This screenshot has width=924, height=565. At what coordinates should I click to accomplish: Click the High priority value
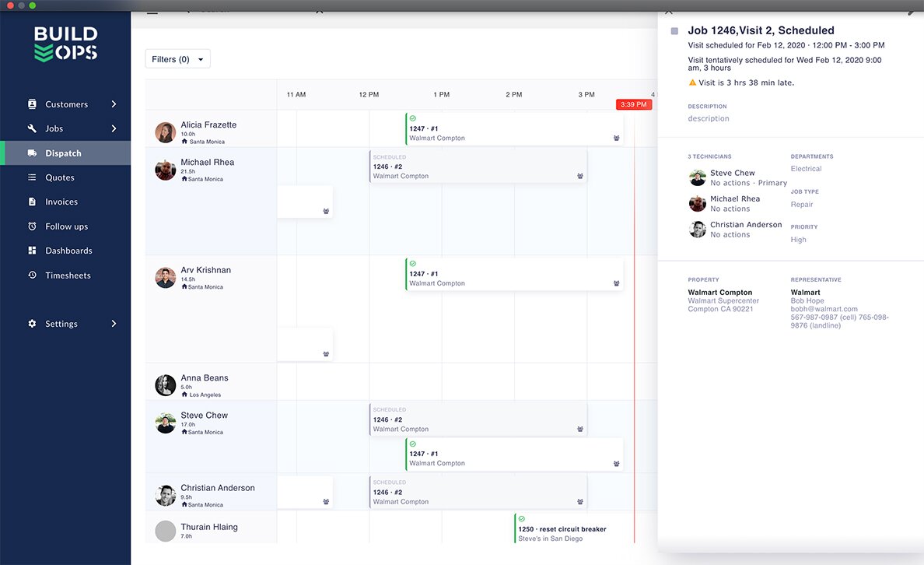798,240
